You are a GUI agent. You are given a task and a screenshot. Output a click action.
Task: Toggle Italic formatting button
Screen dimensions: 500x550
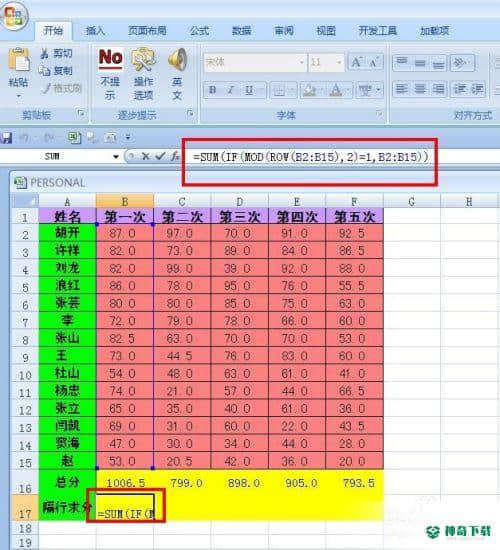(x=230, y=90)
